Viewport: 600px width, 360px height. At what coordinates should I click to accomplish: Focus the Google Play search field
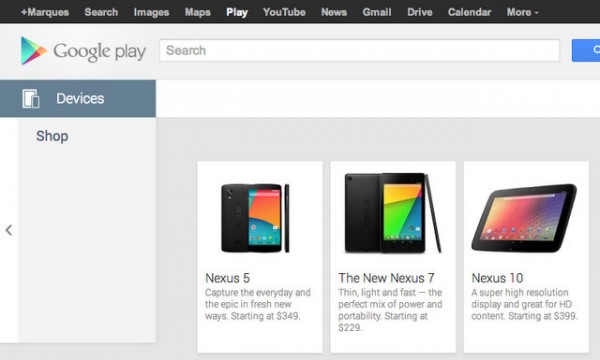359,50
